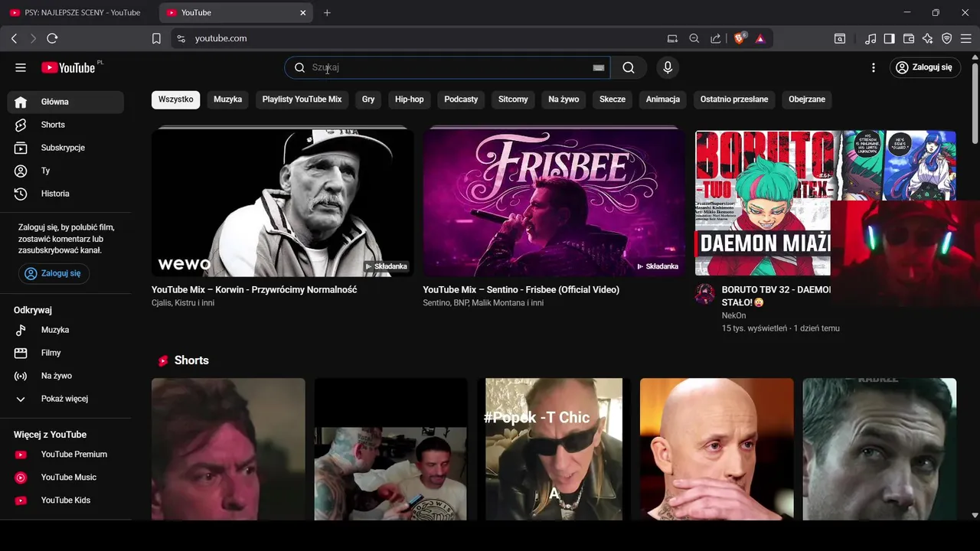Open Muzyka under Odkrywaj
This screenshot has width=980, height=551.
[x=66, y=330]
